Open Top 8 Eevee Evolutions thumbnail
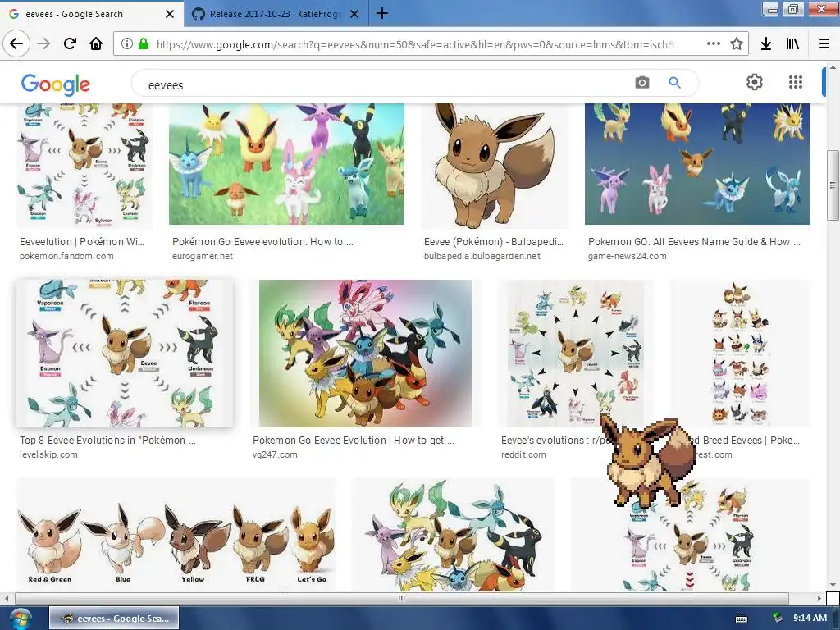Image resolution: width=840 pixels, height=630 pixels. point(125,354)
